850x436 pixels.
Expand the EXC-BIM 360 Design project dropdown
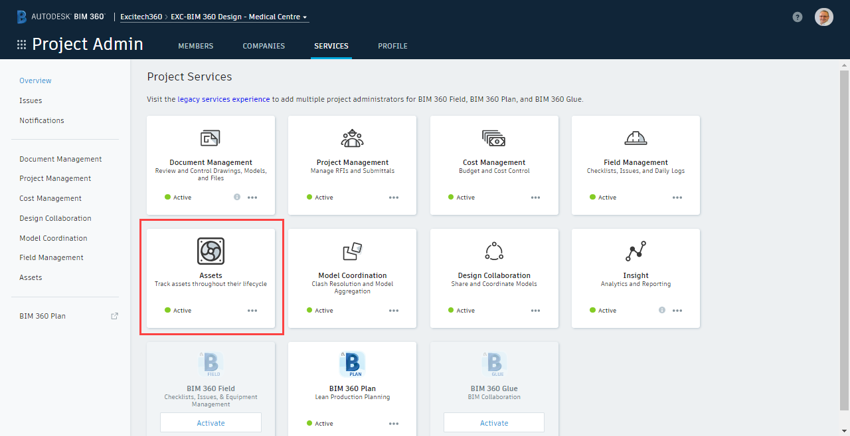coord(240,17)
